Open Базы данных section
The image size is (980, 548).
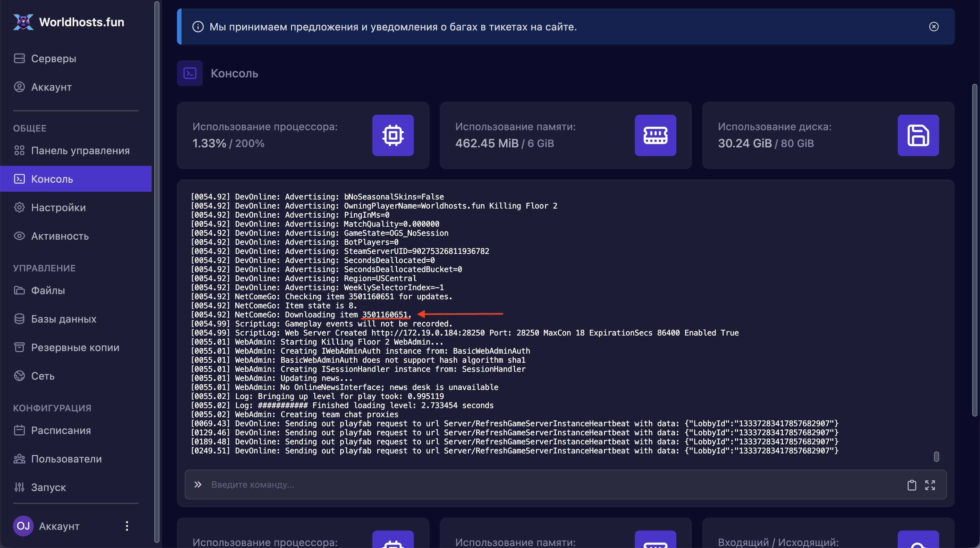click(x=64, y=319)
